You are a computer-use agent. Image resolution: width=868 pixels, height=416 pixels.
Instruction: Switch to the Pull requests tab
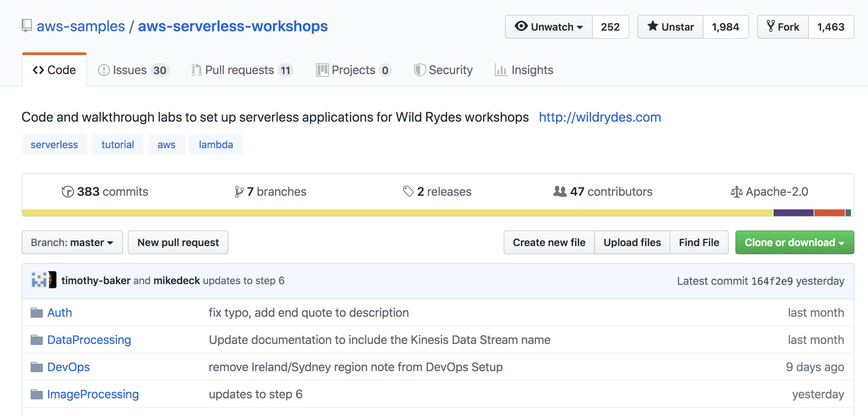point(242,70)
